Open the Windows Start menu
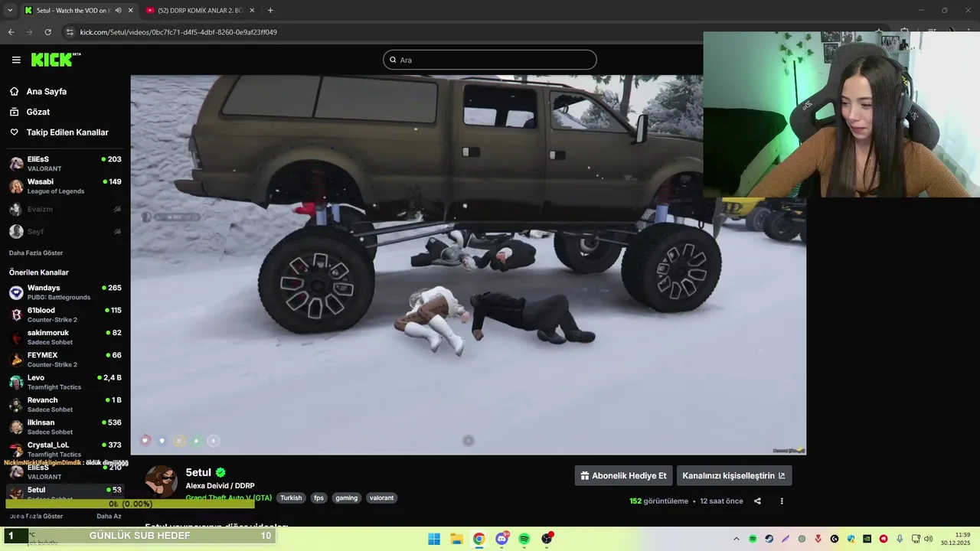This screenshot has height=551, width=980. 434,539
